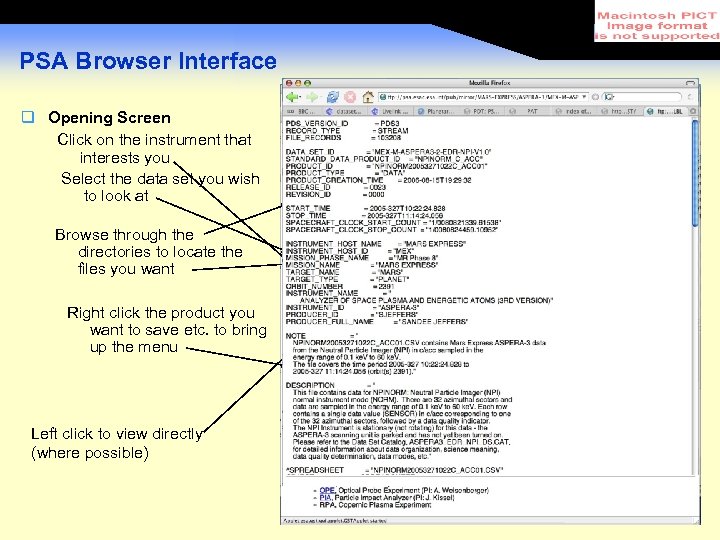Viewport: 720px width, 540px height.
Task: Click the DATA_SET_ID line
Action: pos(388,152)
